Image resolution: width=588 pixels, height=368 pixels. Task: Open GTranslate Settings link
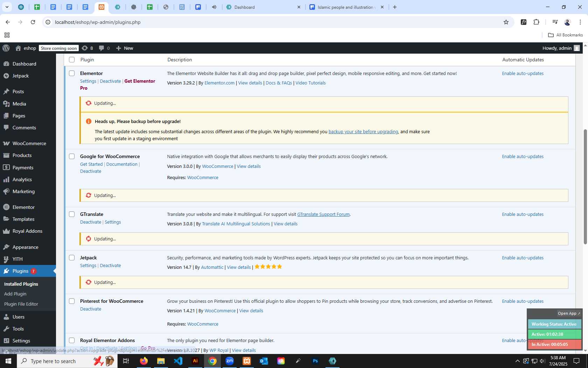coord(113,222)
